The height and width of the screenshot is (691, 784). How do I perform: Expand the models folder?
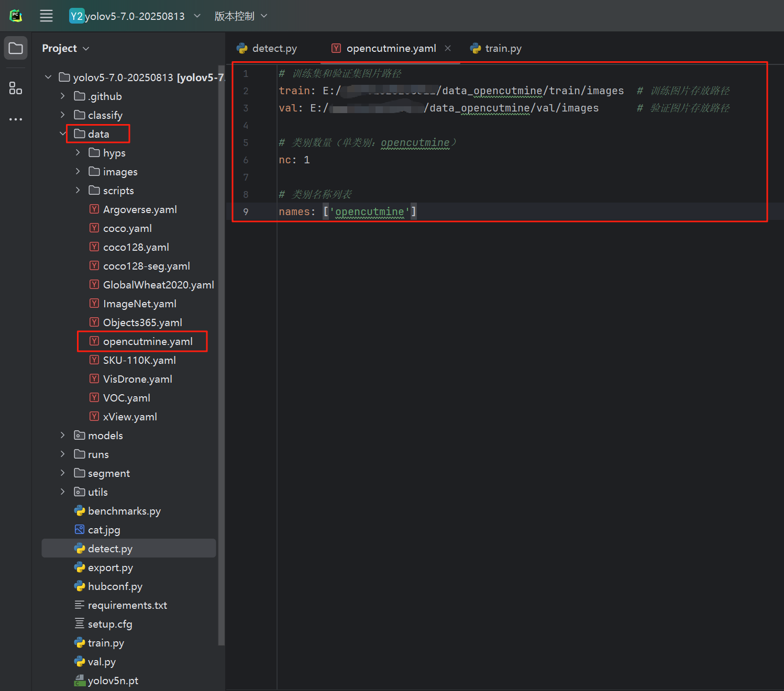pos(63,435)
